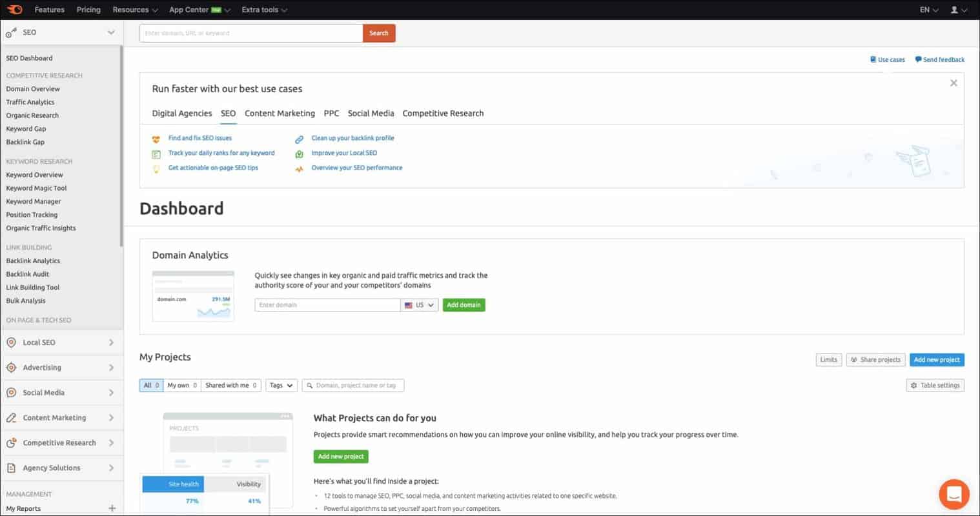Click the list icon beside Track your daily ranks
This screenshot has height=516, width=980.
[x=156, y=154]
